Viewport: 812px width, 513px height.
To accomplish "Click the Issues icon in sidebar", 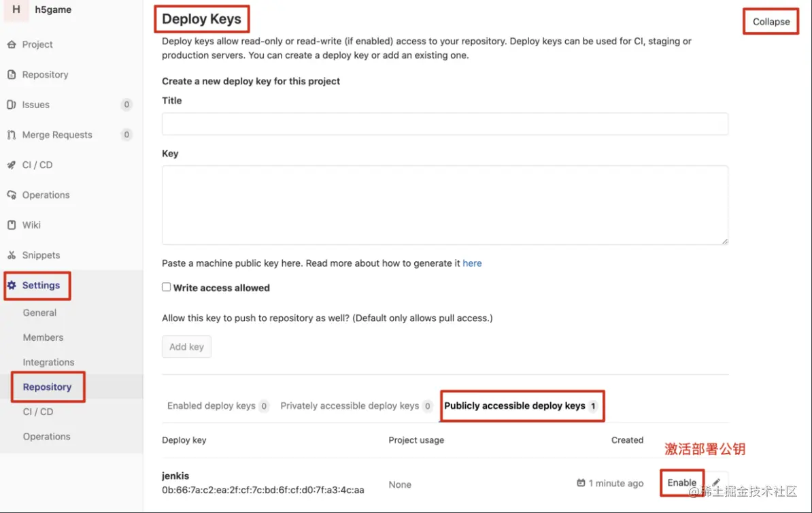I will [11, 105].
